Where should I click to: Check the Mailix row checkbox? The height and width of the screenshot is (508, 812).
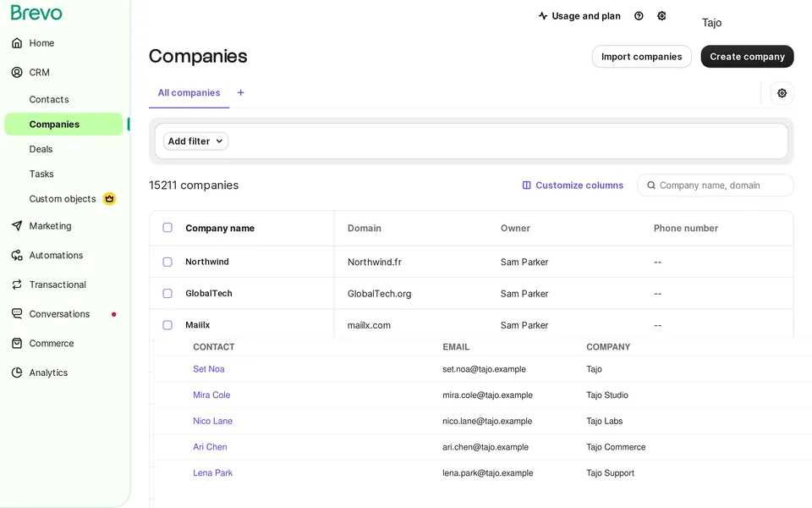coord(167,325)
